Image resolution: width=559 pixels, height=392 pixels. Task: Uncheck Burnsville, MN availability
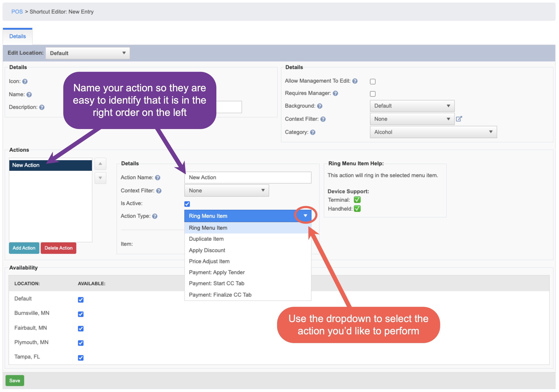click(81, 314)
